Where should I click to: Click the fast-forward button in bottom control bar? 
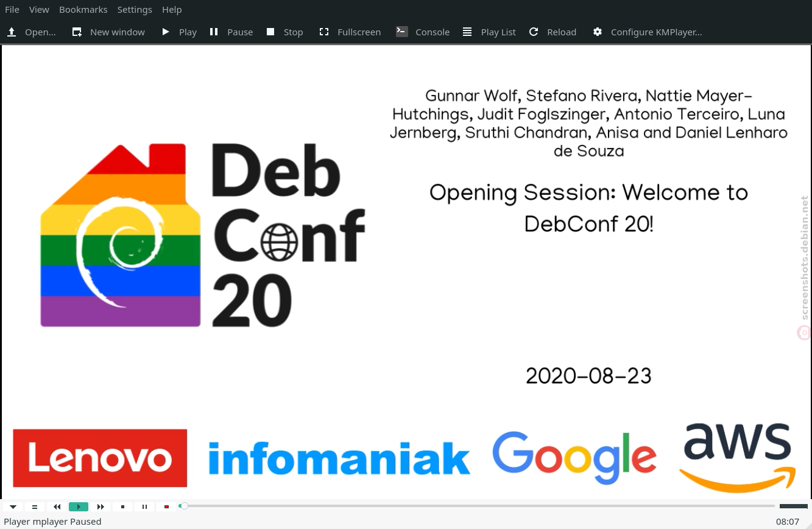pos(101,506)
